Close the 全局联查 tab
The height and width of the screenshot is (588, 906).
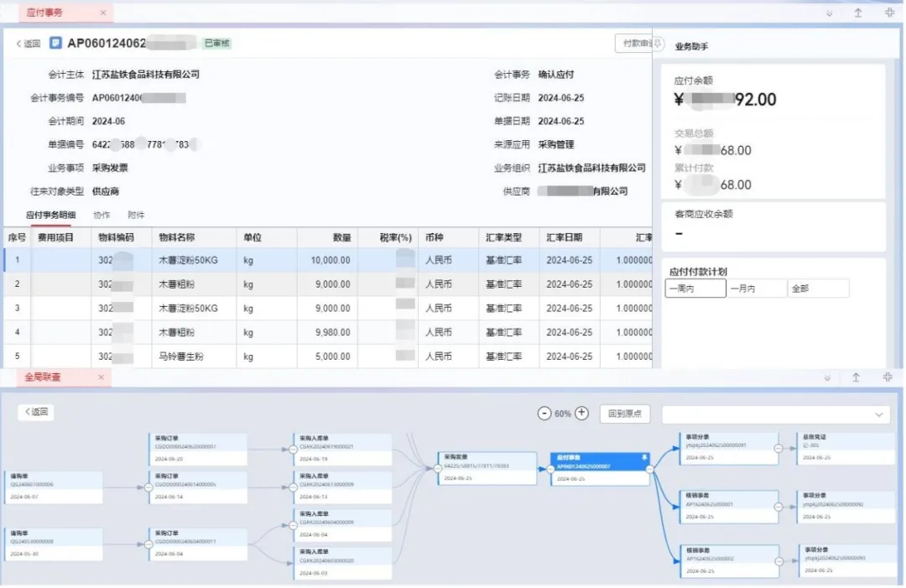(100, 377)
